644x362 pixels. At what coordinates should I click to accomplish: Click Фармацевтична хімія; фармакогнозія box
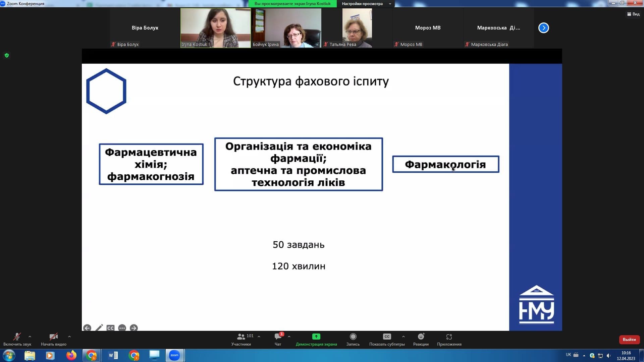coord(151,164)
